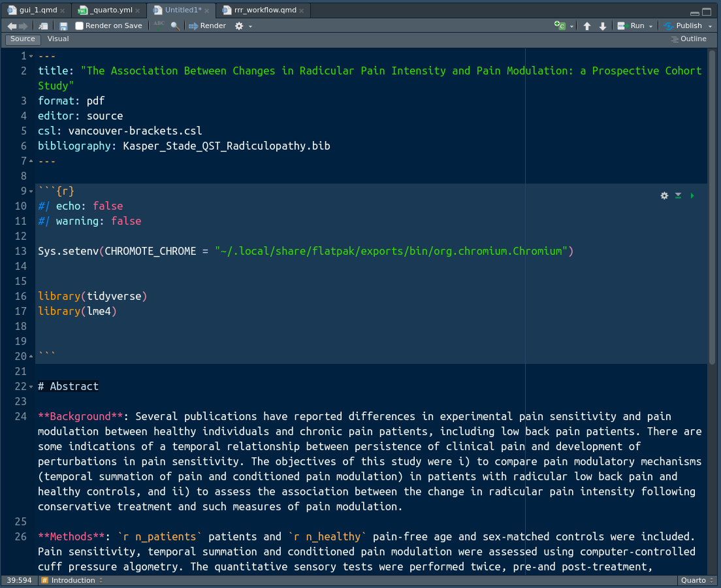
Task: Switch to the gui_1.qmd tab
Action: pyautogui.click(x=37, y=10)
